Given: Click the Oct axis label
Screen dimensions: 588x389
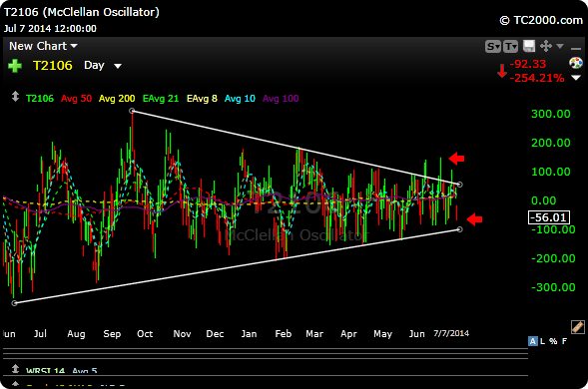Looking at the screenshot, I should pos(145,333).
